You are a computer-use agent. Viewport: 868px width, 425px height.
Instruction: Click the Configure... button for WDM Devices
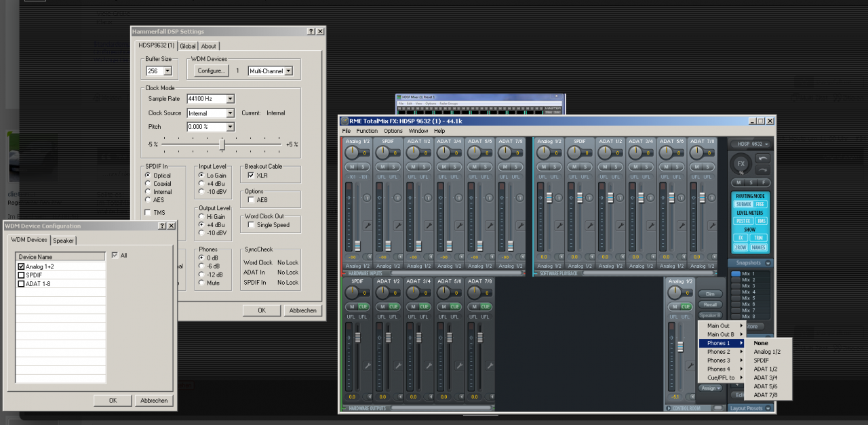point(211,70)
